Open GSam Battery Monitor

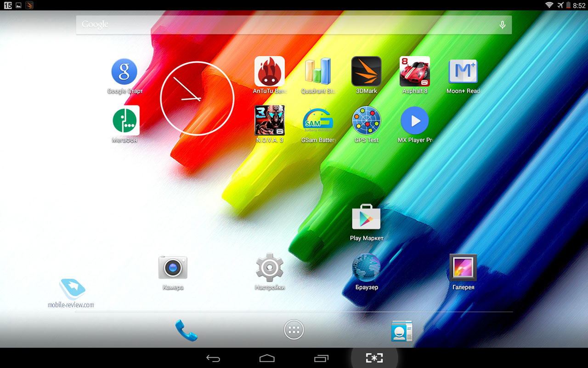[x=318, y=121]
